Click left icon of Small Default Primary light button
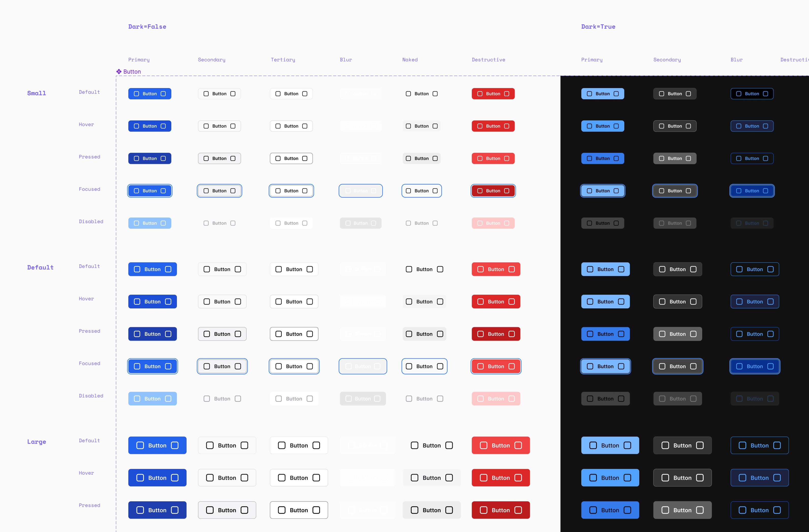 point(136,94)
